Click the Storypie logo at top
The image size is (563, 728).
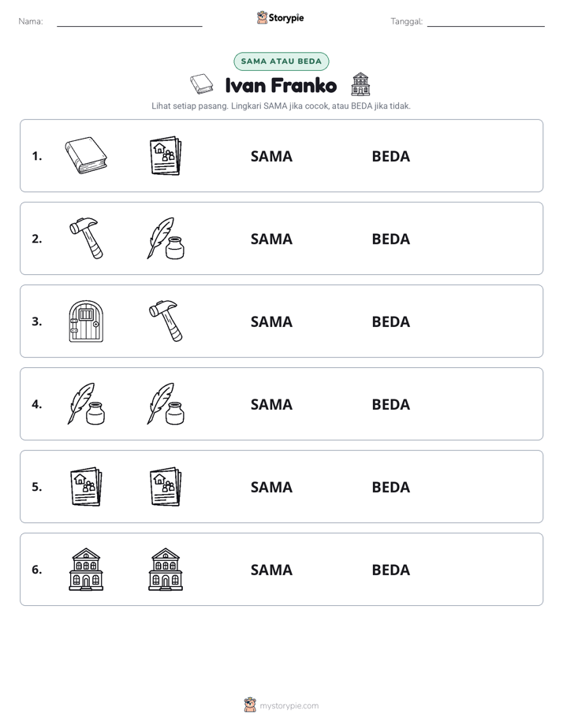[280, 17]
